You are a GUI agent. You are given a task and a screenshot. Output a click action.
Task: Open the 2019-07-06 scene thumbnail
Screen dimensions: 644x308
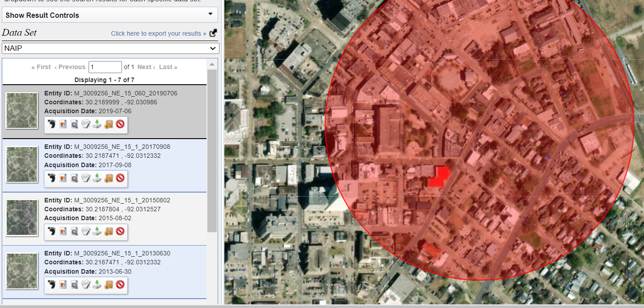(21, 110)
